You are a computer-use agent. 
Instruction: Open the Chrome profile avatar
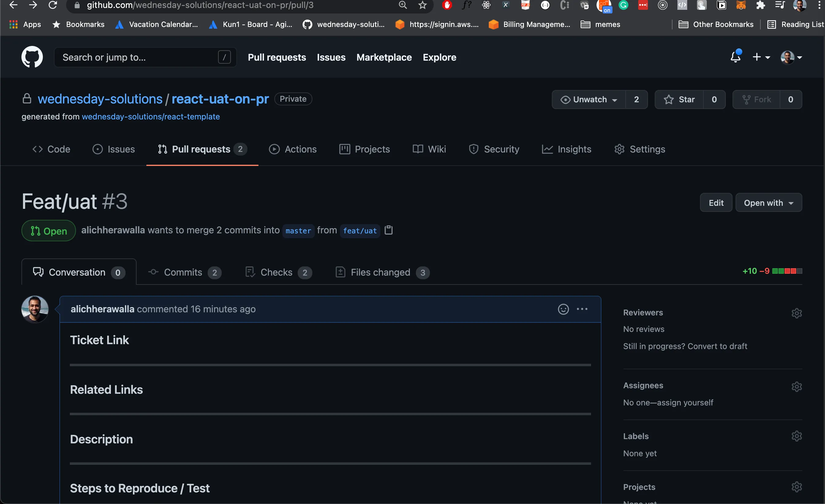pyautogui.click(x=800, y=5)
